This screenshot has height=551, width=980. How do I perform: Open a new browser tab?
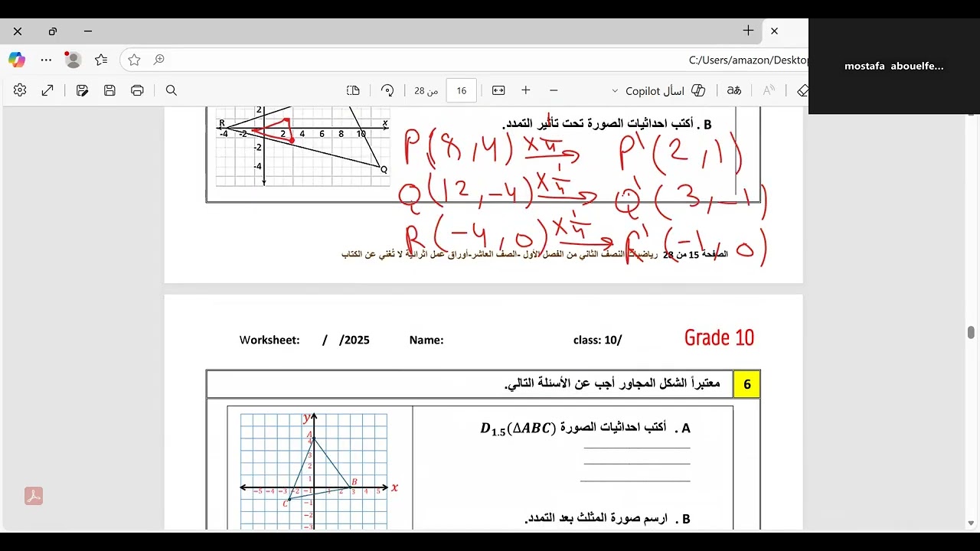pos(748,31)
